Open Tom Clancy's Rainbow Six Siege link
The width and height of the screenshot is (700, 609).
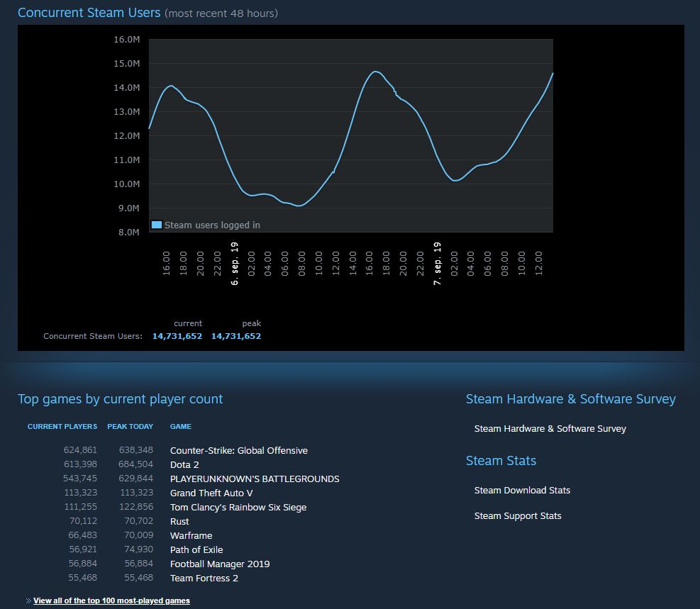(x=238, y=508)
